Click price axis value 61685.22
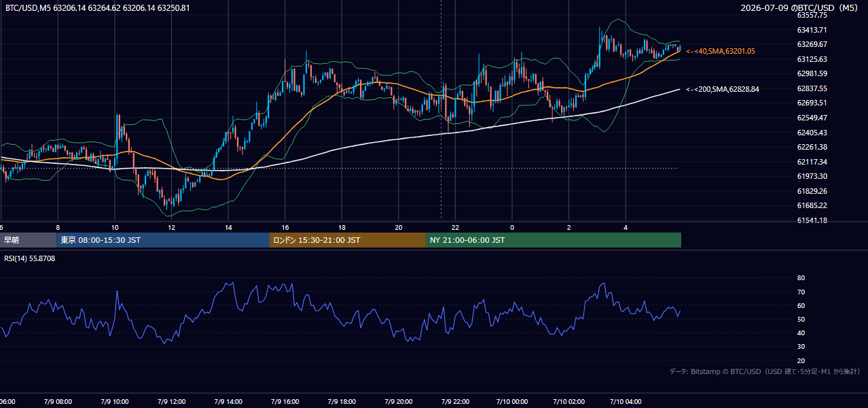 [812, 205]
